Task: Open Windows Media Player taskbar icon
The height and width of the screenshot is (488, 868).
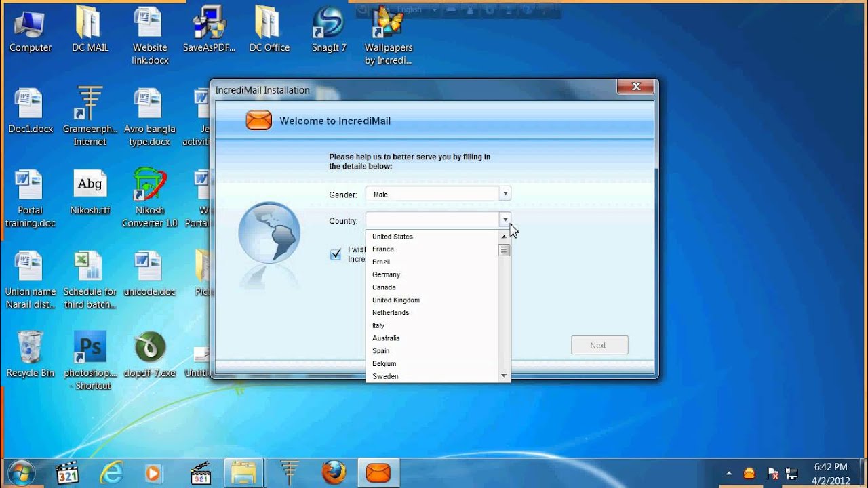Action: (x=154, y=472)
